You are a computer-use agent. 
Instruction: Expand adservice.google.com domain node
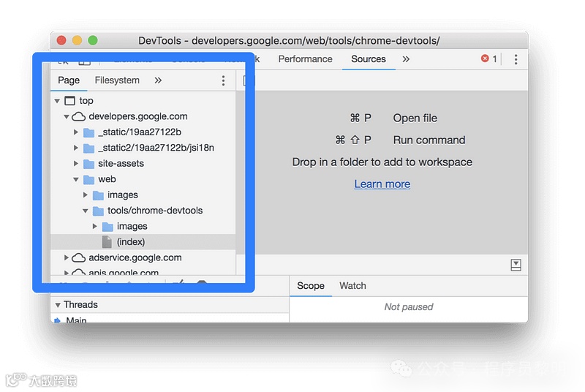[x=67, y=257]
